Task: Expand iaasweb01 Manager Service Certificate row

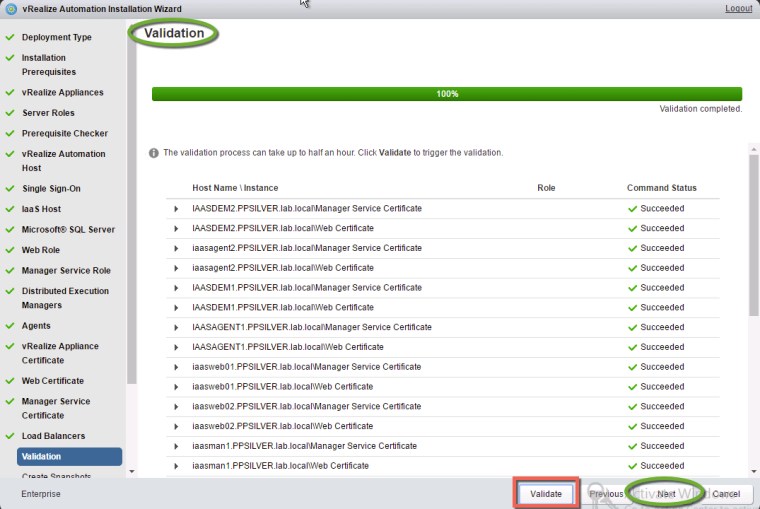Action: tap(176, 367)
